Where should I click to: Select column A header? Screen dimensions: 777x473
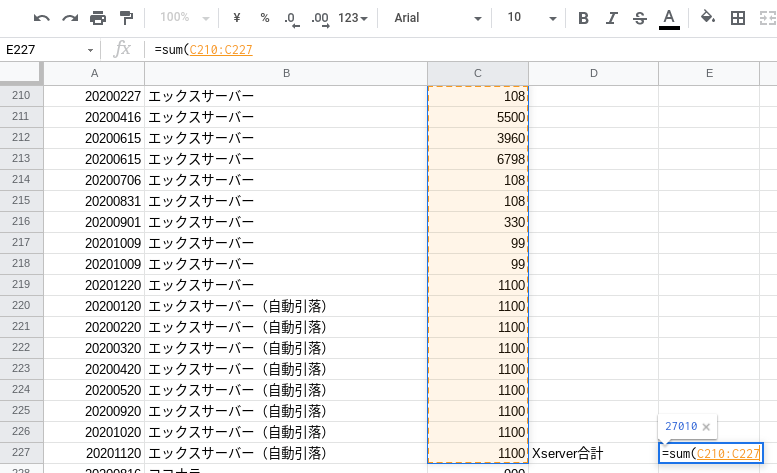point(94,73)
